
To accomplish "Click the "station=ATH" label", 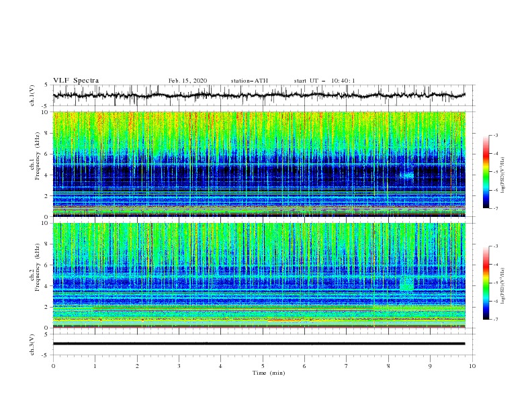I will (x=249, y=81).
